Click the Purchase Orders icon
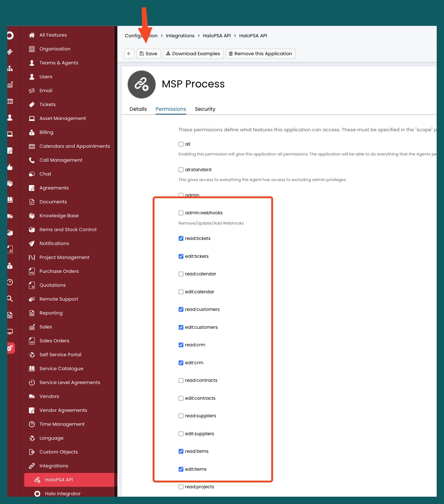 pyautogui.click(x=32, y=271)
